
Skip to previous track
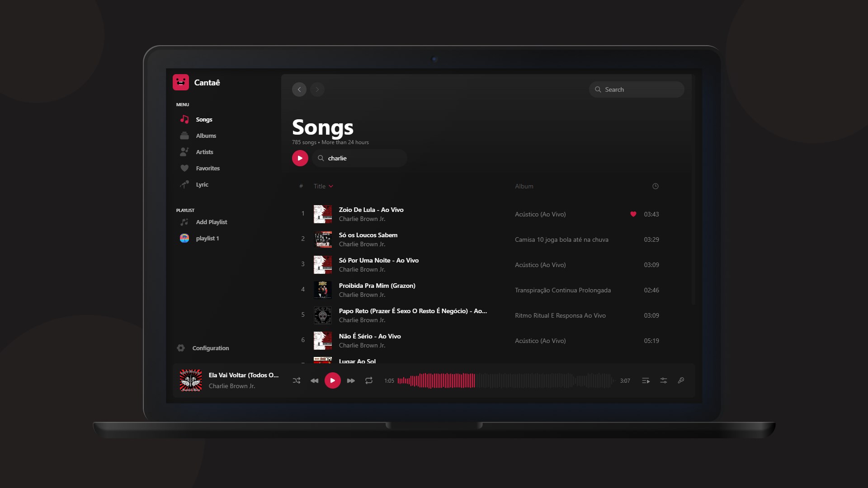(314, 380)
